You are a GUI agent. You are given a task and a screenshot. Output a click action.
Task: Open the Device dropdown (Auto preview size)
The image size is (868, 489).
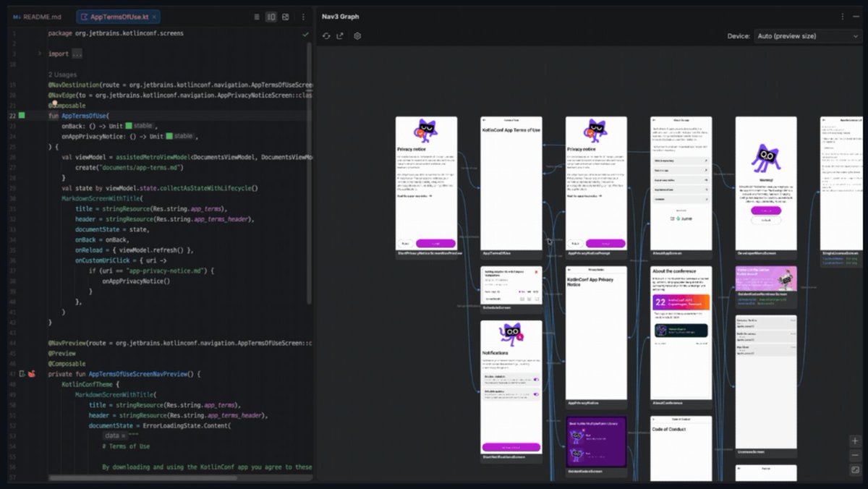(807, 35)
